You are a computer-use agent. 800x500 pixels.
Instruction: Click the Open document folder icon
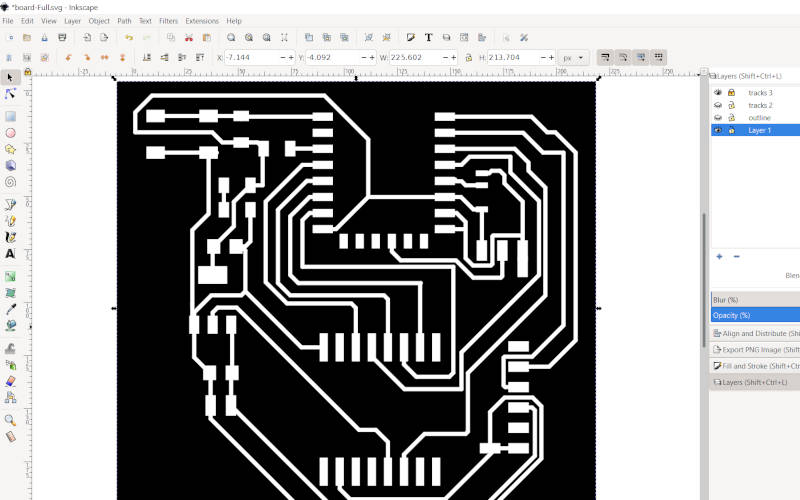(27, 38)
